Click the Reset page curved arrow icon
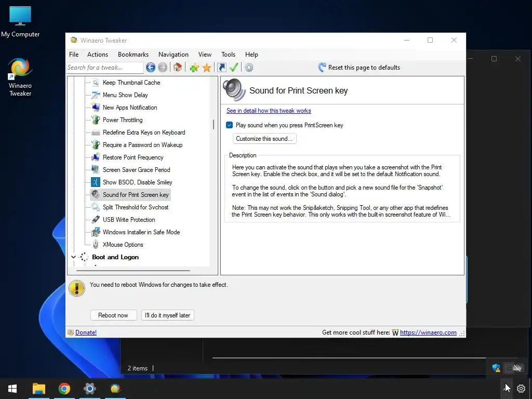Viewport: 532px width, 399px height. pos(322,68)
